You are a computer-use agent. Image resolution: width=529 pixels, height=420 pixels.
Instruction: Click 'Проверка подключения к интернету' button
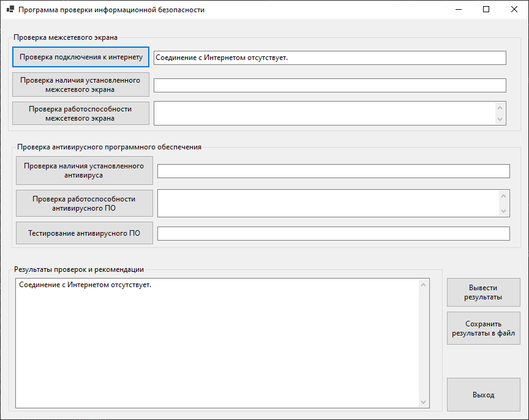[81, 57]
